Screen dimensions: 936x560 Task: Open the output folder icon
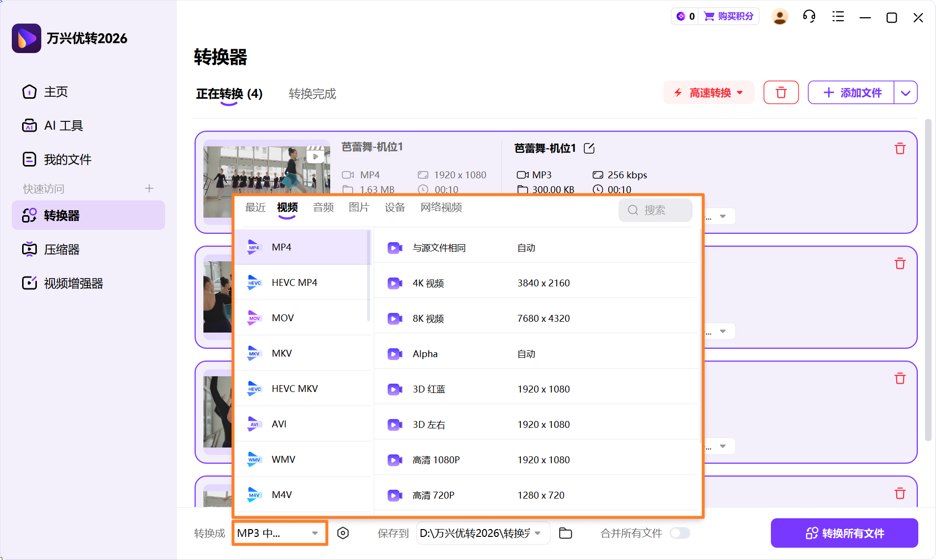pos(566,533)
